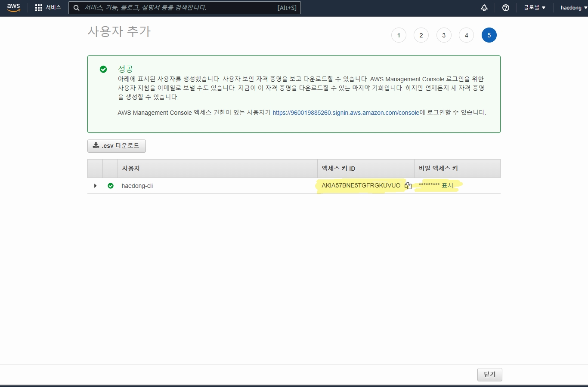The height and width of the screenshot is (387, 588).
Task: Click the access key ID value AKIA57BNE5TGFRGKUVUO
Action: tap(361, 185)
